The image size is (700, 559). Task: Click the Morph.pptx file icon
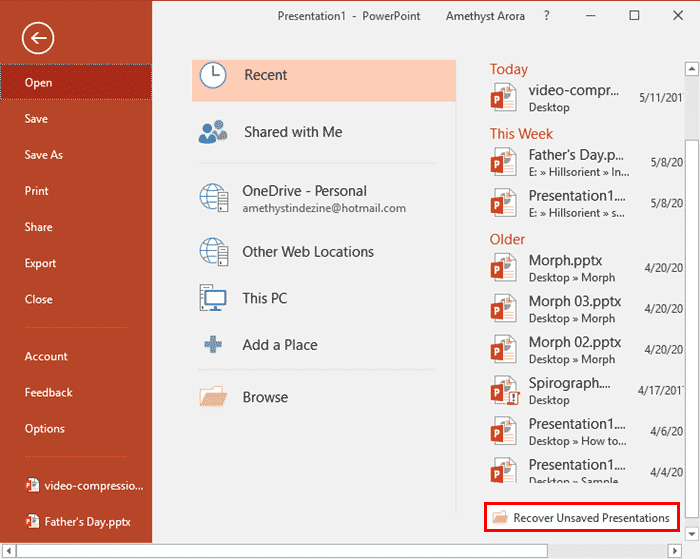click(504, 268)
